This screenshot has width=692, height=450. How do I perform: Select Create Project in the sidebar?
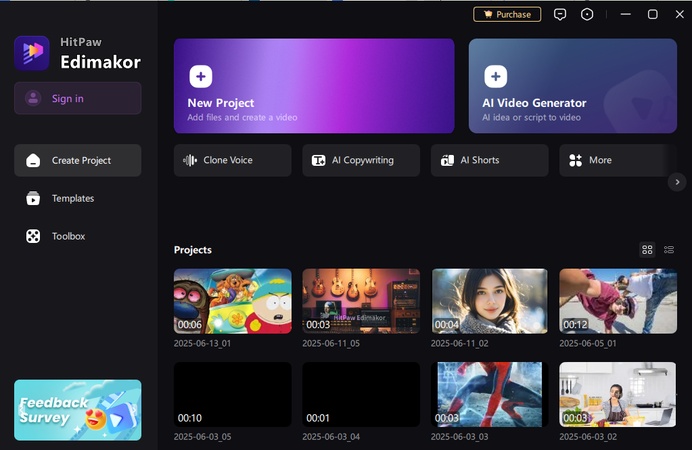pos(77,160)
